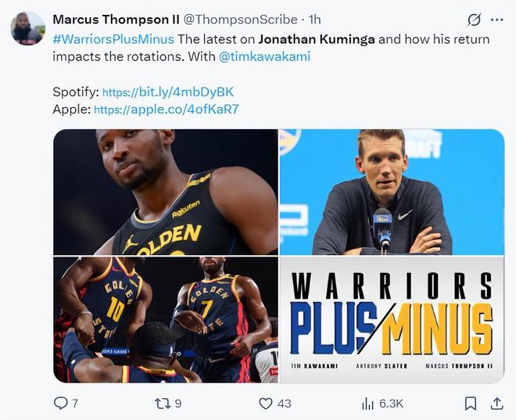Click the Grok slashed-circle icon

[x=475, y=20]
